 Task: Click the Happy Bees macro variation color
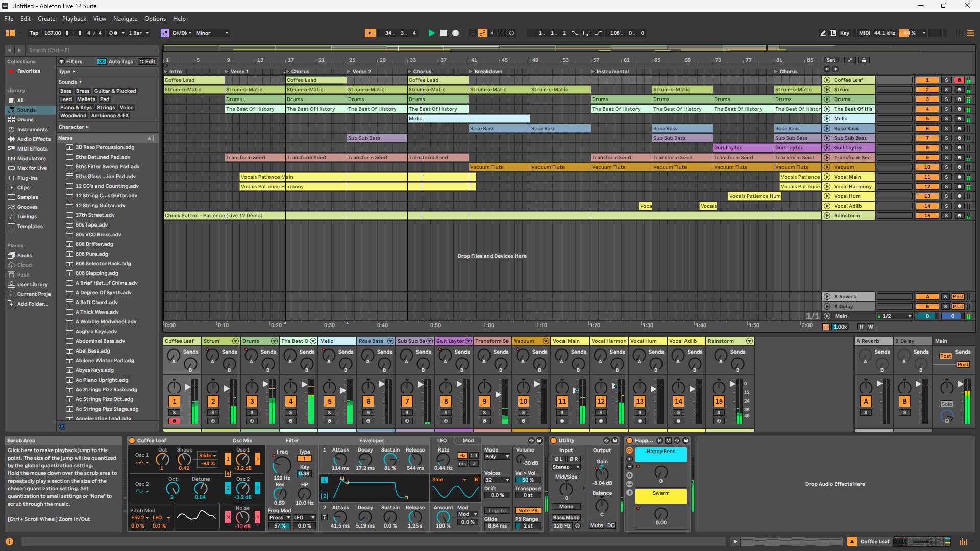click(x=660, y=454)
